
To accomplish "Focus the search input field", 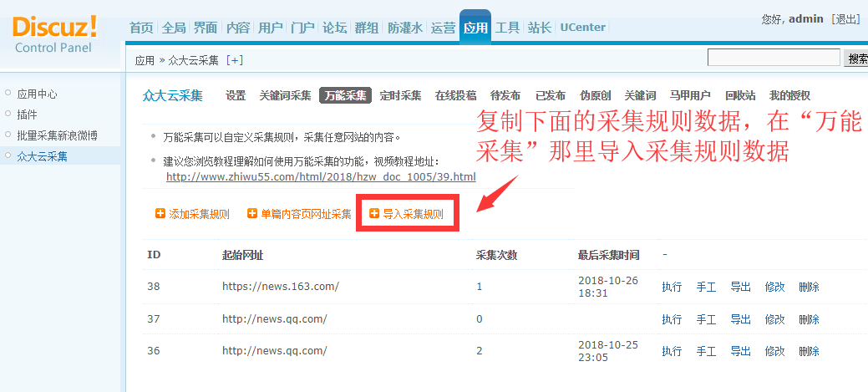I will point(774,58).
